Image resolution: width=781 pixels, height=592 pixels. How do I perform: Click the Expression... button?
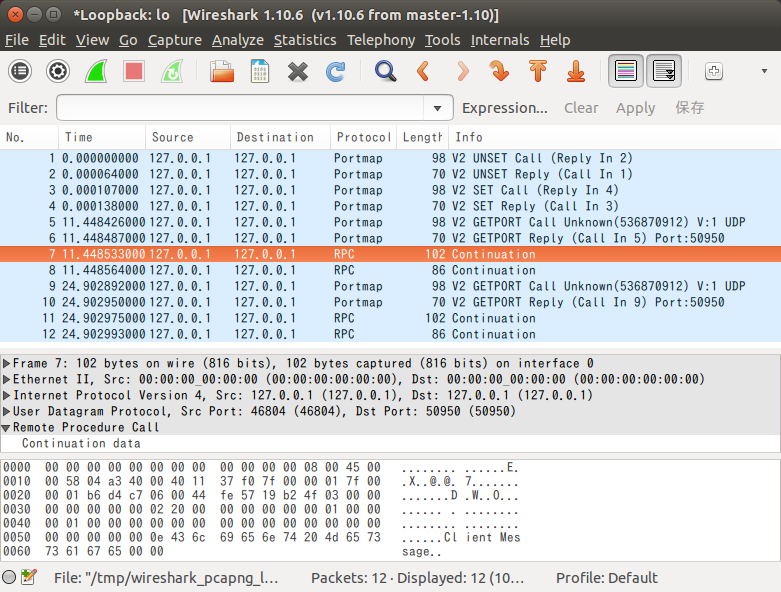tap(504, 108)
